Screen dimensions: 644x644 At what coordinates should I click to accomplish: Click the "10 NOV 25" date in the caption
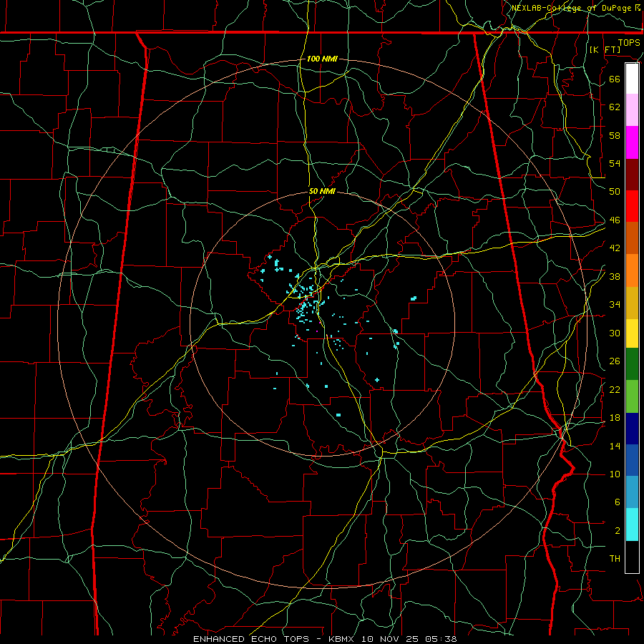[391, 639]
